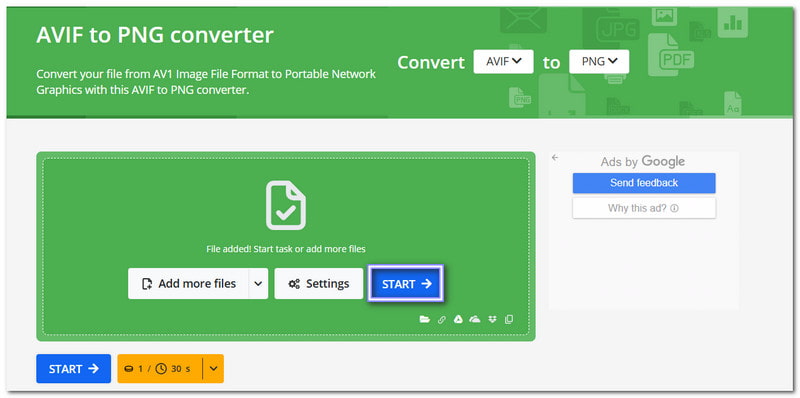Click the clipboard paste icon

pyautogui.click(x=509, y=319)
